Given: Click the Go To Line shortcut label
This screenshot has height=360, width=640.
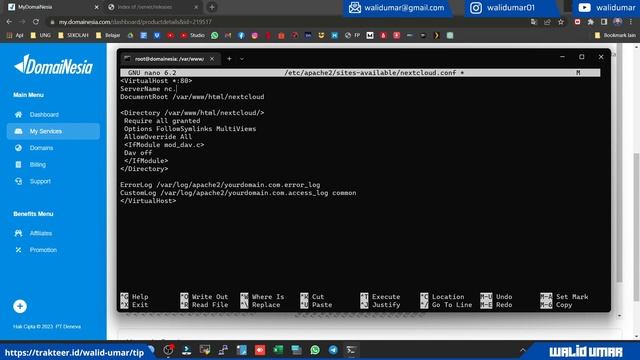Looking at the screenshot, I should pyautogui.click(x=452, y=305).
